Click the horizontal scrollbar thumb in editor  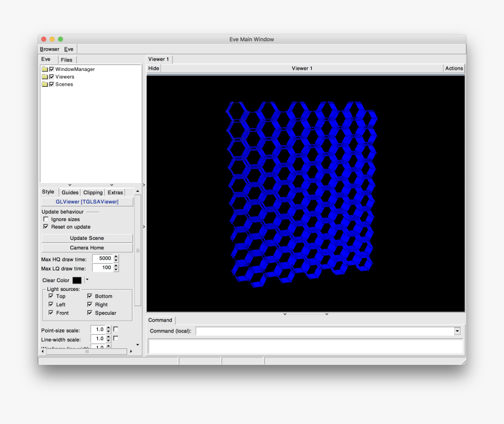87,352
